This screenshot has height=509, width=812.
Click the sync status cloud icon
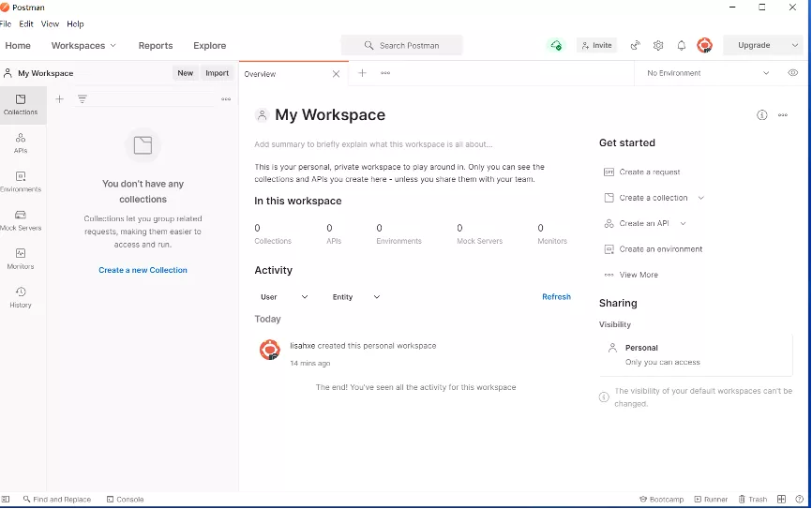tap(556, 46)
